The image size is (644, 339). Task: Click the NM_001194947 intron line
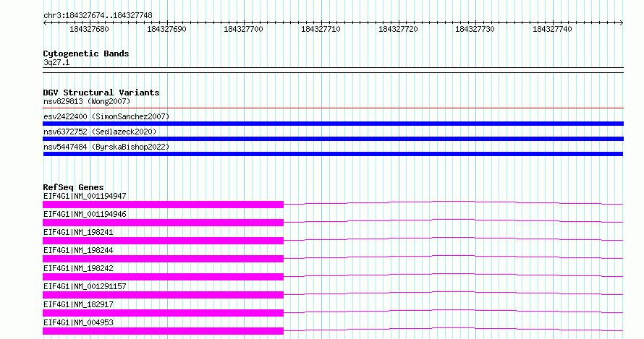(x=454, y=202)
